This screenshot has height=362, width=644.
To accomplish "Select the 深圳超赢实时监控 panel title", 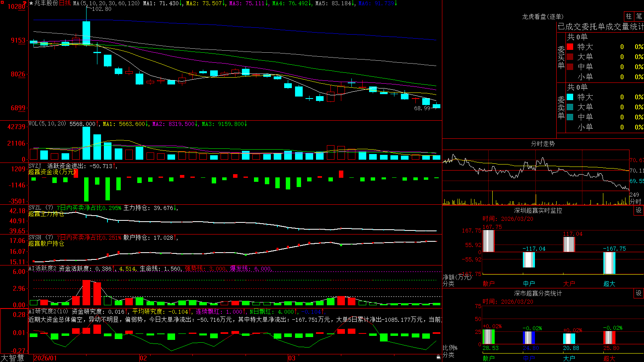I will 538,210.
